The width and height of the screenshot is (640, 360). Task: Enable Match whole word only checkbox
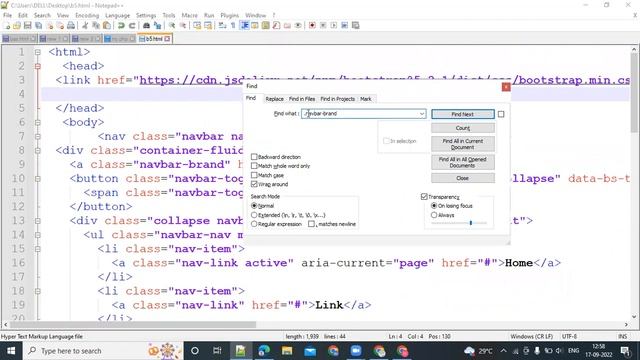(x=254, y=166)
